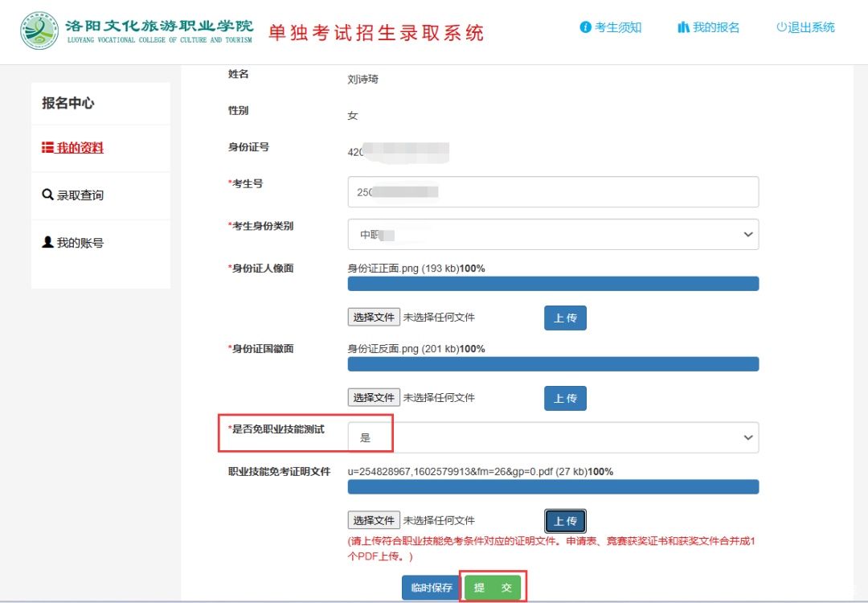Click the chevron arrow of 考生身份类别 select
Screen dimensions: 868x603
point(748,235)
